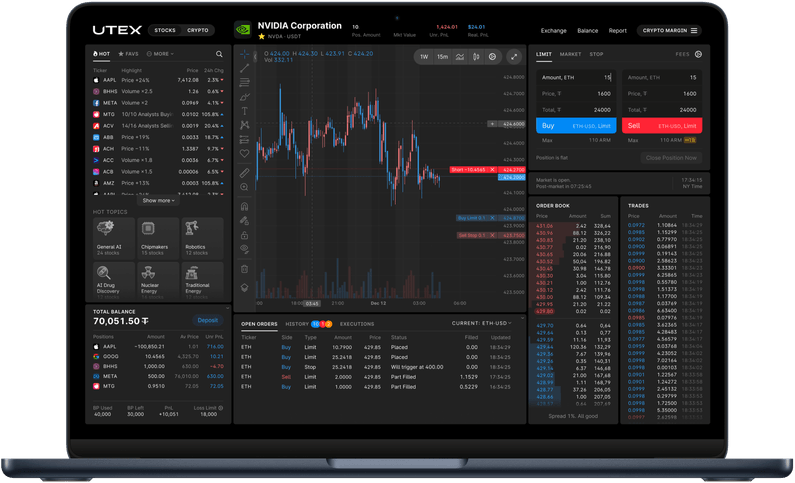Click Sell ETH-USD Limit button
Image resolution: width=795 pixels, height=483 pixels.
pyautogui.click(x=662, y=126)
